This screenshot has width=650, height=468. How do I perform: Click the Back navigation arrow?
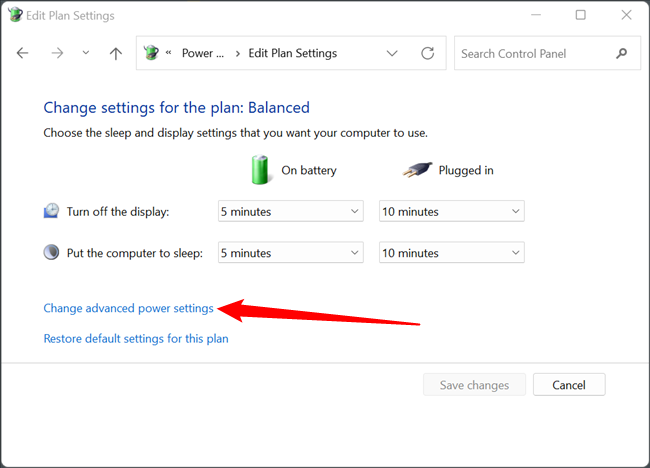coord(23,54)
